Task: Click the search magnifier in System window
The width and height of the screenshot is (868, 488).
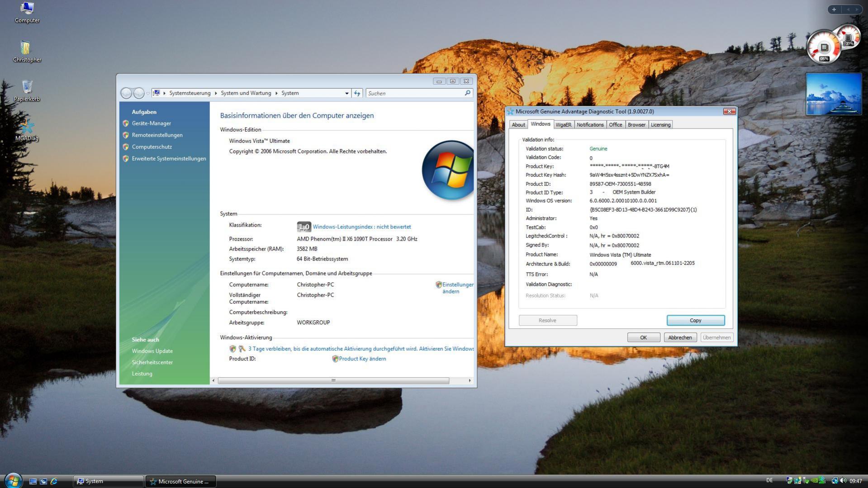Action: tap(468, 93)
